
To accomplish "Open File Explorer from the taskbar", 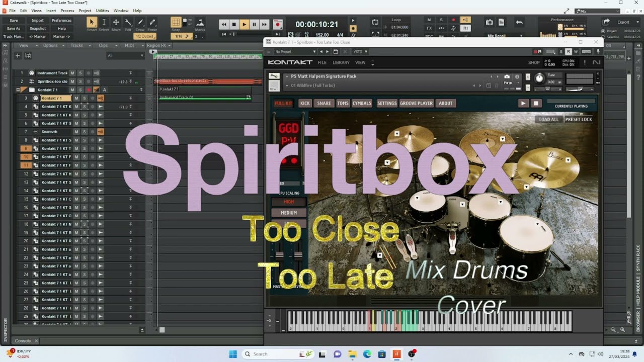I will coord(352,354).
